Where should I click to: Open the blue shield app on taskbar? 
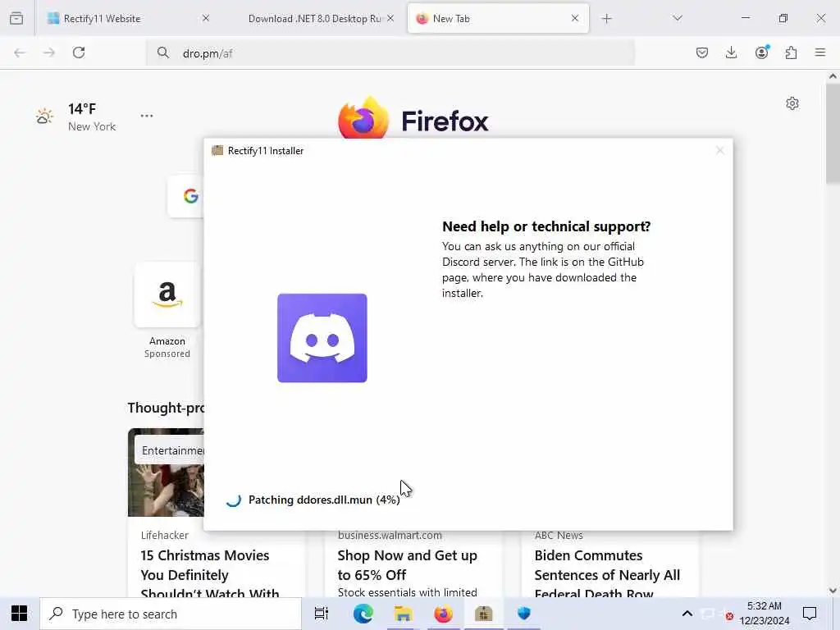point(524,614)
